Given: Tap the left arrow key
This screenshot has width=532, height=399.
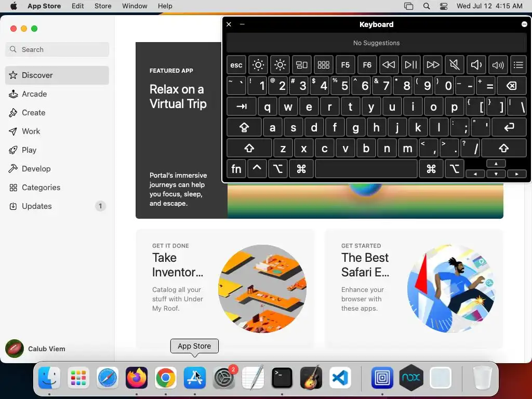Looking at the screenshot, I should coord(475,174).
